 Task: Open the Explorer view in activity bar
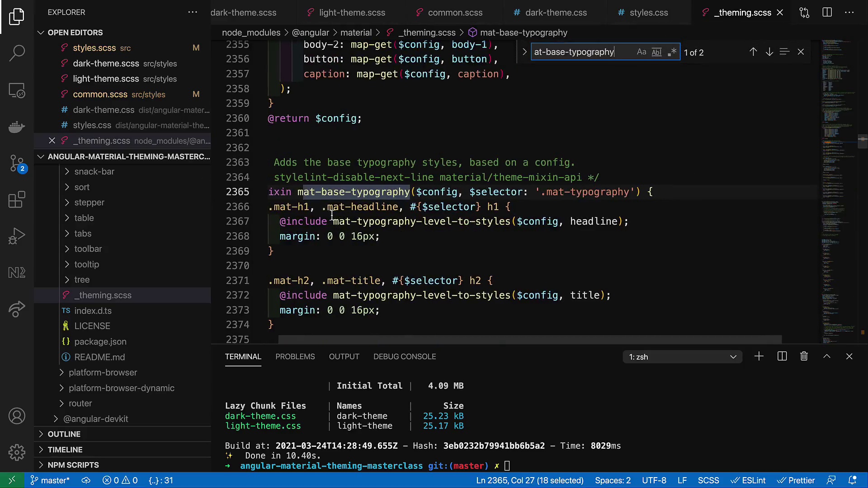click(x=17, y=17)
